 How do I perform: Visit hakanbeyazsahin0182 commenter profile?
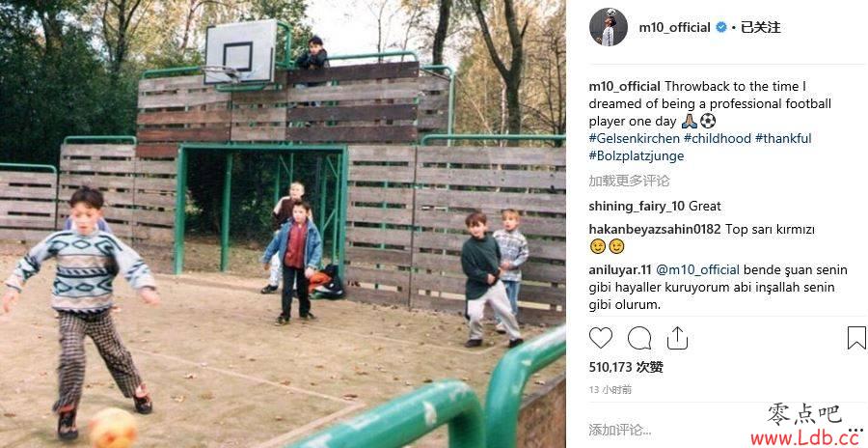[x=655, y=229]
